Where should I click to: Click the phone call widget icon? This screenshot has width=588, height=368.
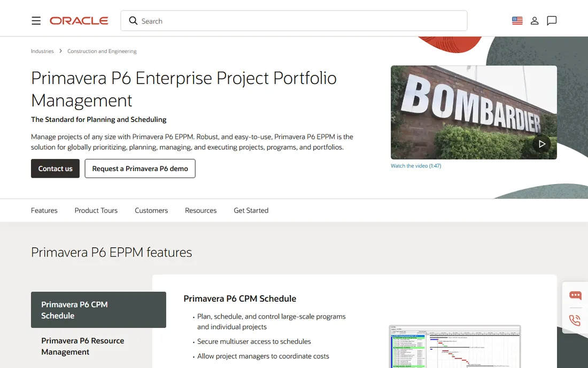coord(575,320)
